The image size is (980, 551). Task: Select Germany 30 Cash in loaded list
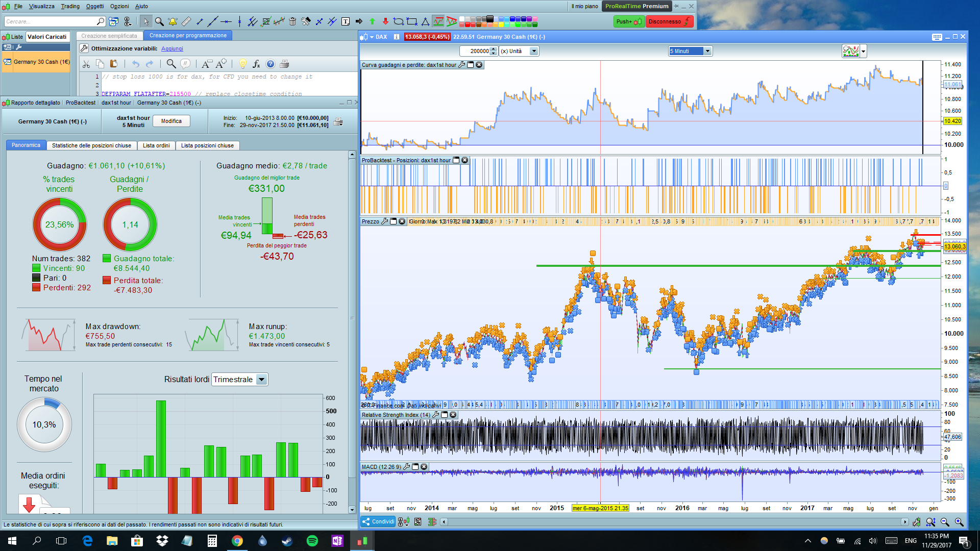36,62
